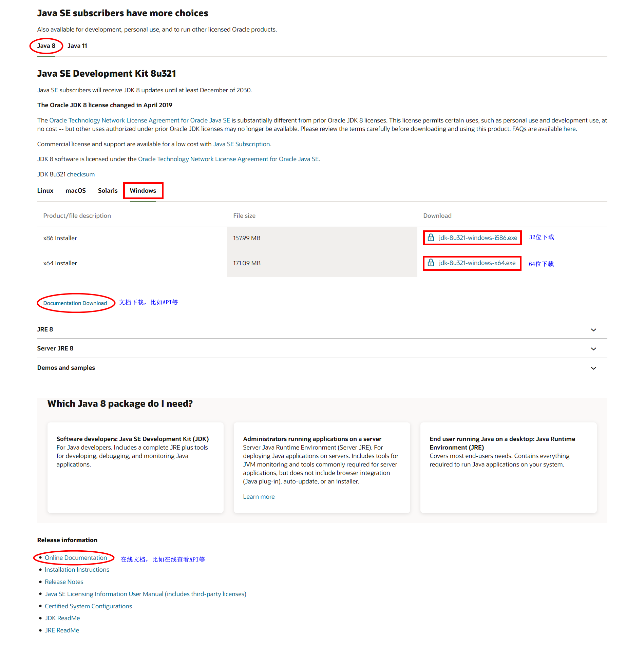Click the x86 Installer table cell

132,239
